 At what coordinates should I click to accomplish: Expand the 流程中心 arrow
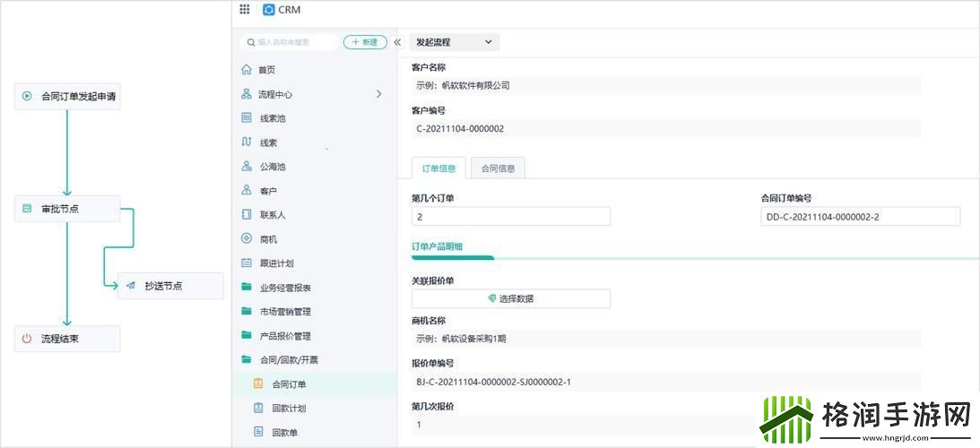(378, 94)
